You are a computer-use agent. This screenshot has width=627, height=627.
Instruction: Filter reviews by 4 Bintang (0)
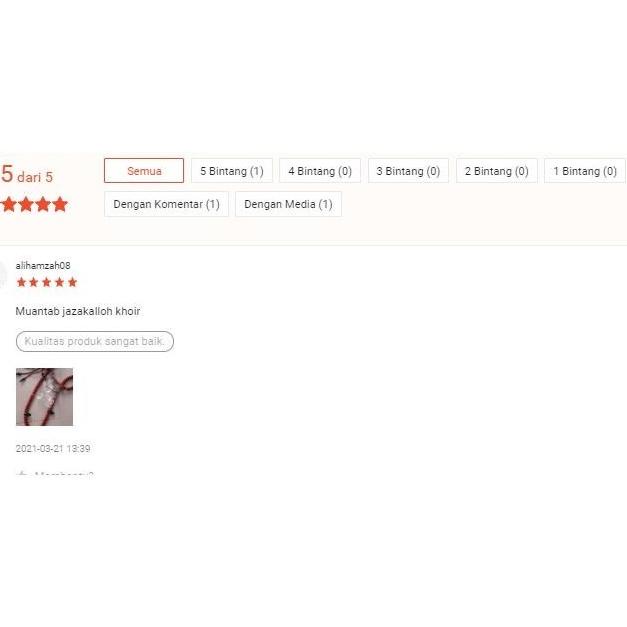click(320, 171)
